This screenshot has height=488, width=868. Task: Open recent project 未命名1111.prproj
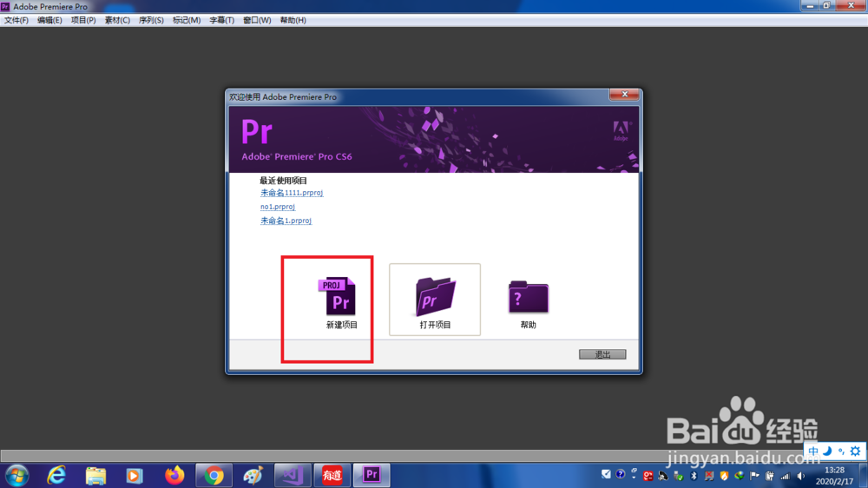(x=292, y=193)
